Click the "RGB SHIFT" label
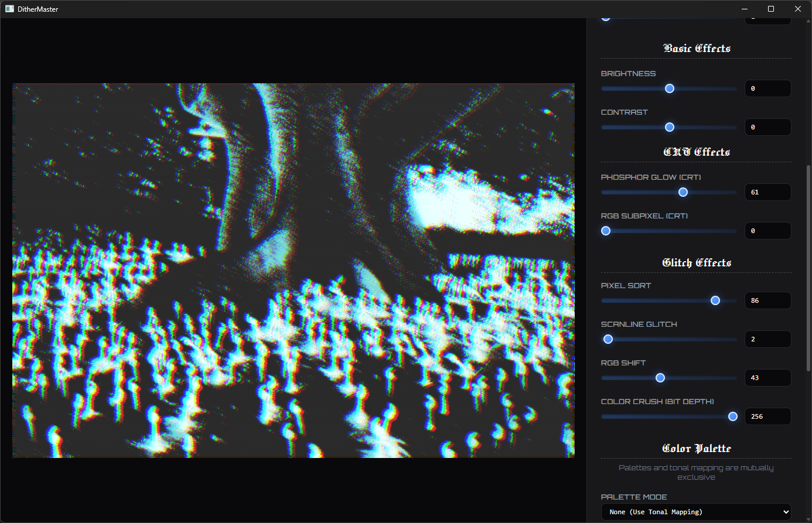812x523 pixels. coord(623,363)
